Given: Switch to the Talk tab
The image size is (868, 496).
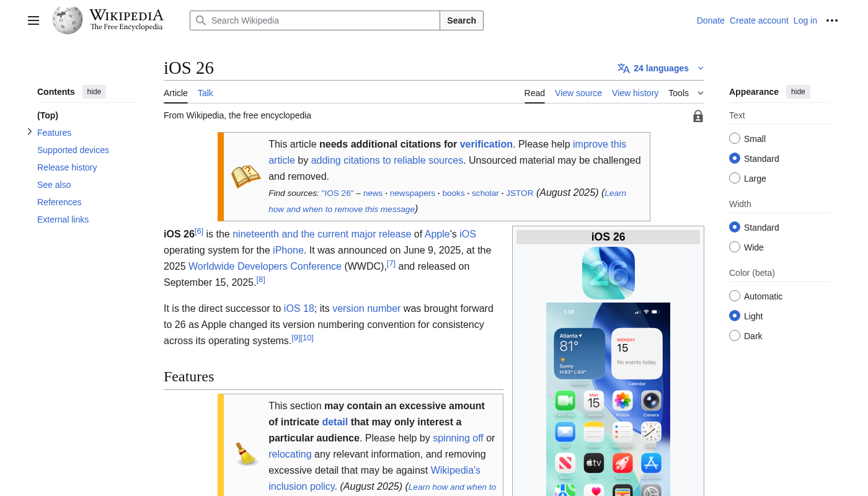Looking at the screenshot, I should [205, 93].
